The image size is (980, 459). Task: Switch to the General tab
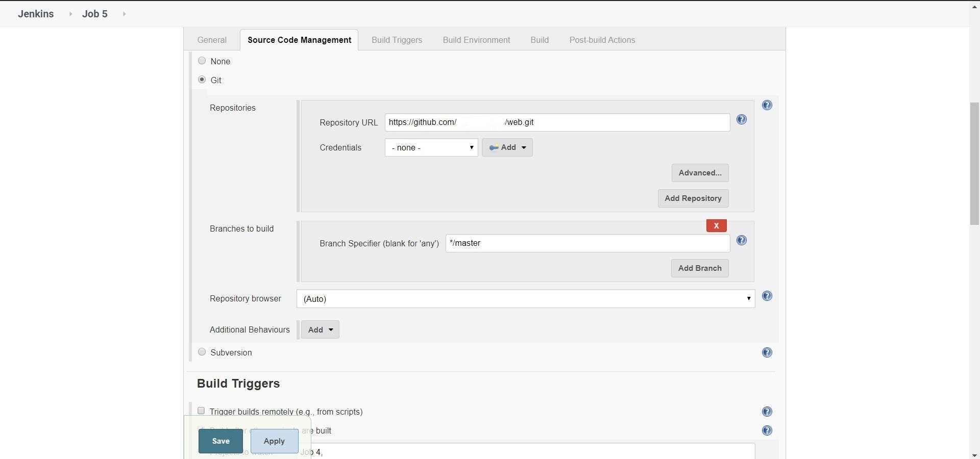click(x=212, y=40)
